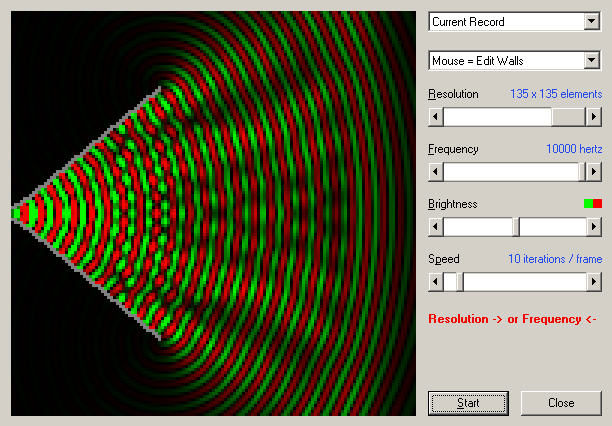Viewport: 612px width, 426px height.
Task: Decrease Resolution with left arrow
Action: (x=436, y=116)
